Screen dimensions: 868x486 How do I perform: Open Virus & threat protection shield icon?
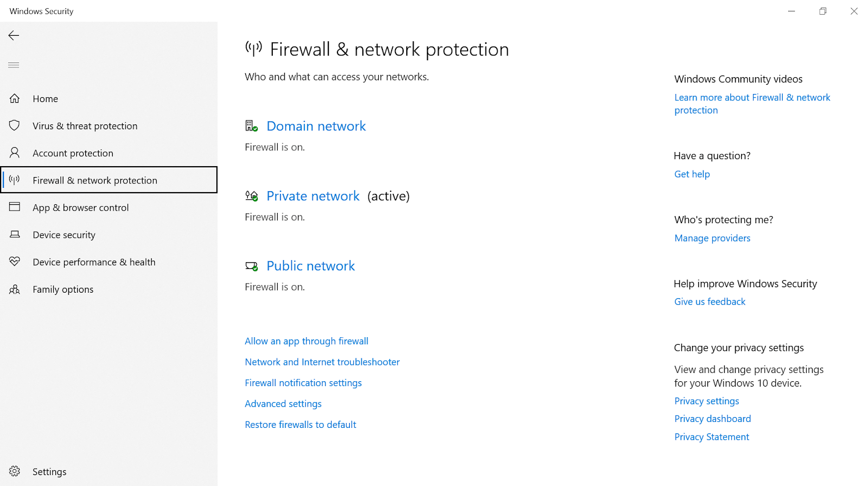[15, 125]
